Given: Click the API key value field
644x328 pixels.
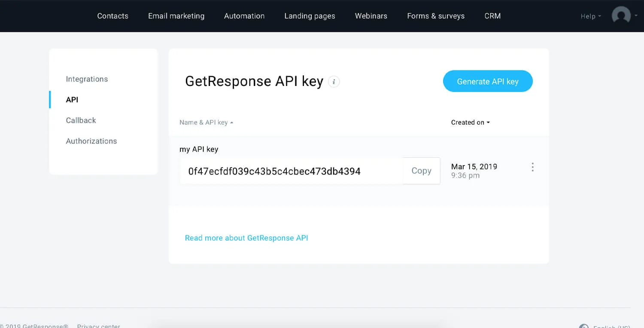Looking at the screenshot, I should pyautogui.click(x=291, y=171).
